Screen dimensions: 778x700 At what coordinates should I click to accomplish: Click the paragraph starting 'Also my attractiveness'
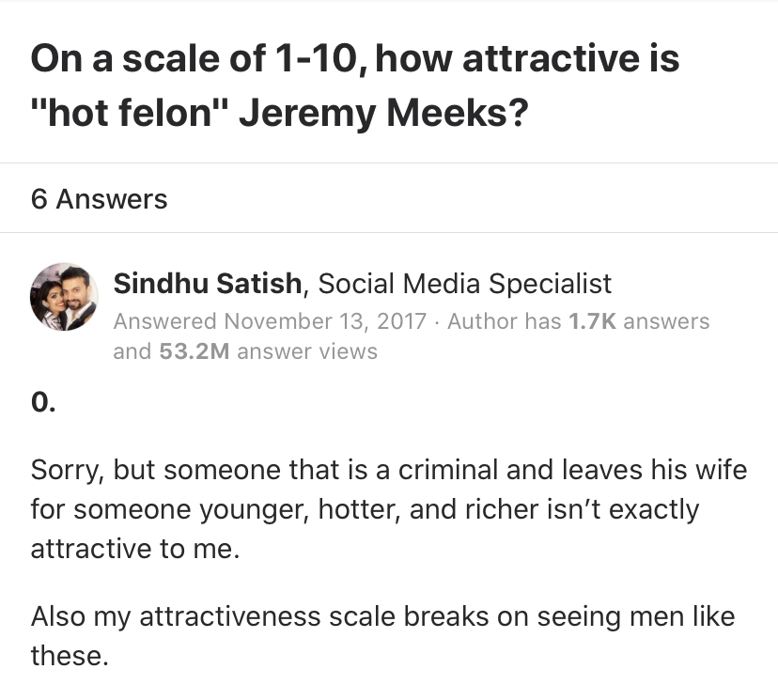click(383, 636)
